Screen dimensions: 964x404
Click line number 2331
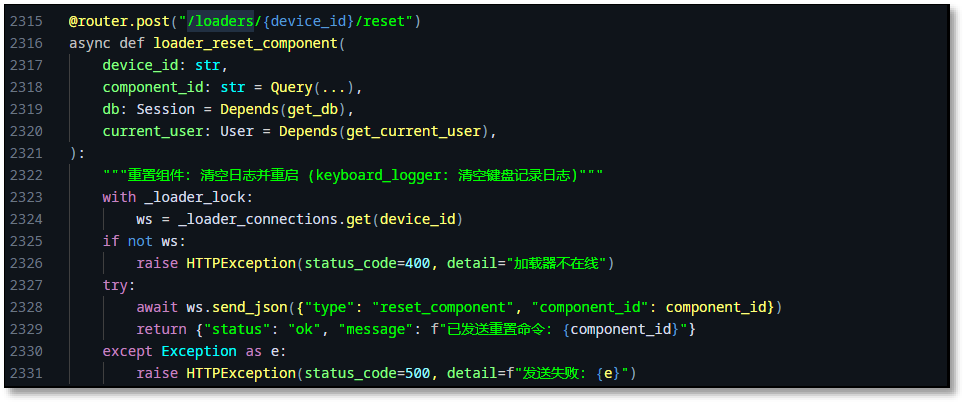[26, 373]
